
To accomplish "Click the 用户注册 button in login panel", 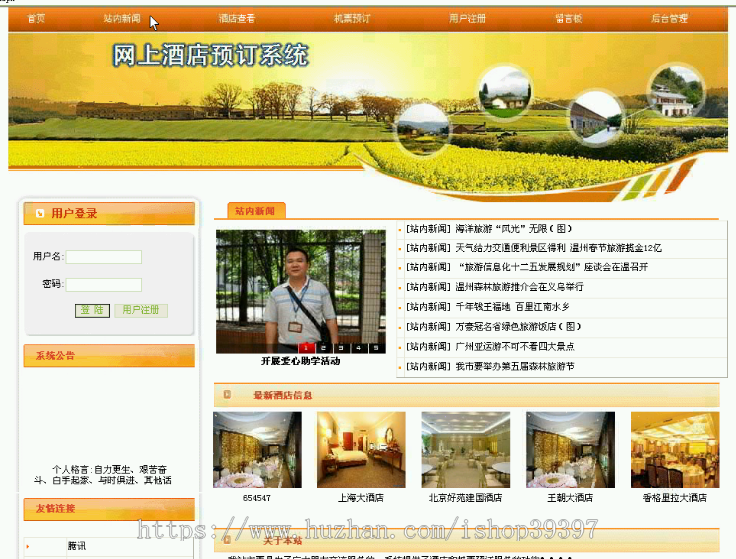I will [x=141, y=310].
